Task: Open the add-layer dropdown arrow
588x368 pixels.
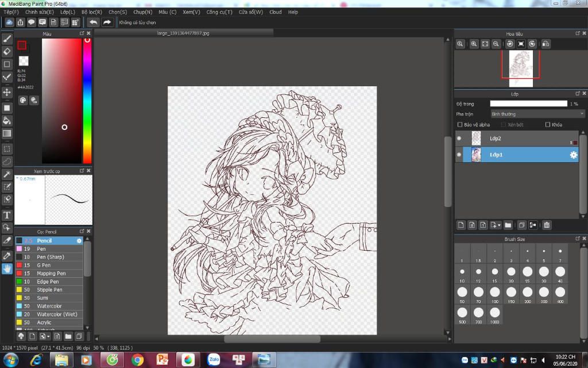Action: [x=499, y=225]
